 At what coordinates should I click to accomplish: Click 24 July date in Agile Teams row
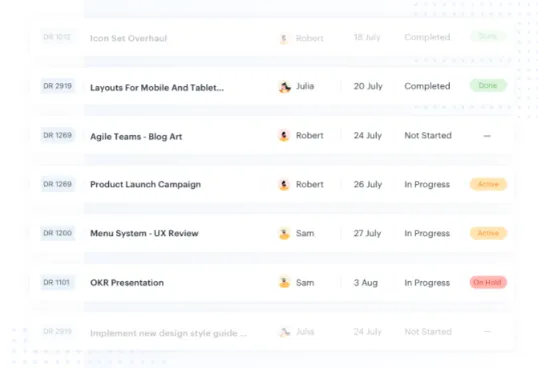click(x=368, y=135)
